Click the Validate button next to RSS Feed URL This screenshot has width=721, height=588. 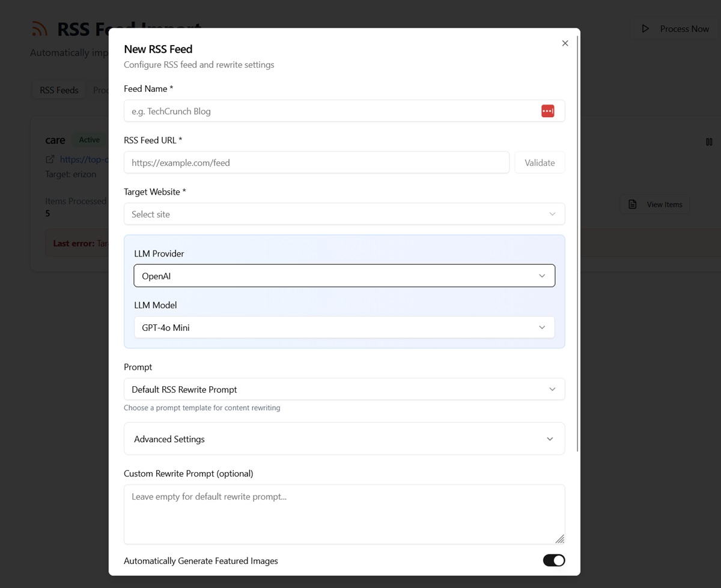point(539,162)
